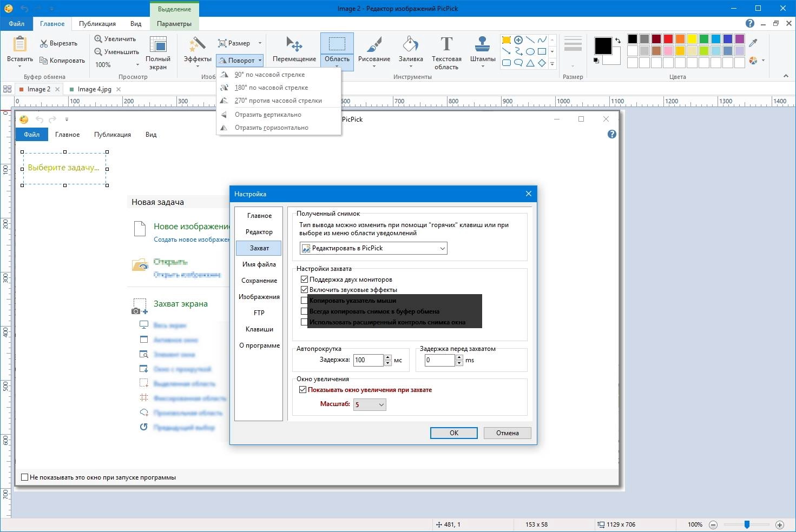Open the Публикация ribbon tab at top
Image resolution: width=796 pixels, height=532 pixels.
tap(97, 24)
